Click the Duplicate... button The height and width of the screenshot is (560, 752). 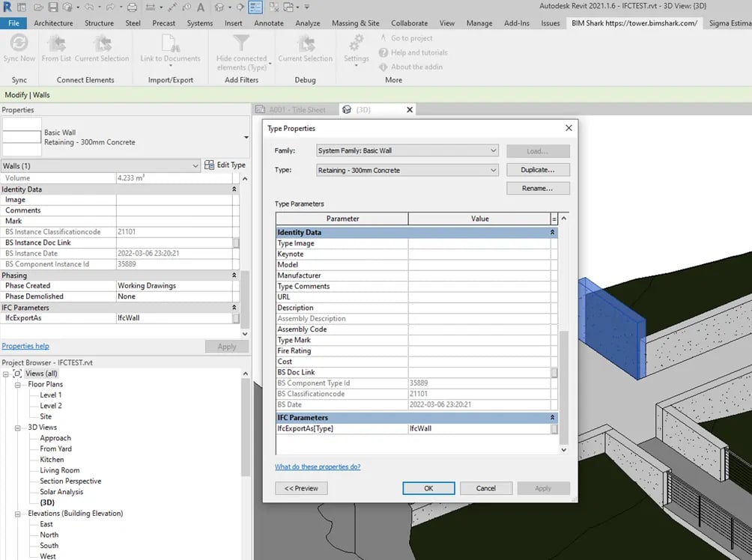click(x=538, y=170)
